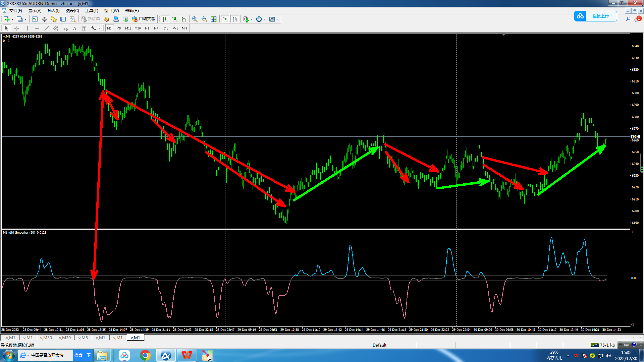The image size is (644, 362).
Task: Toggle the auto trading button
Action: [144, 19]
